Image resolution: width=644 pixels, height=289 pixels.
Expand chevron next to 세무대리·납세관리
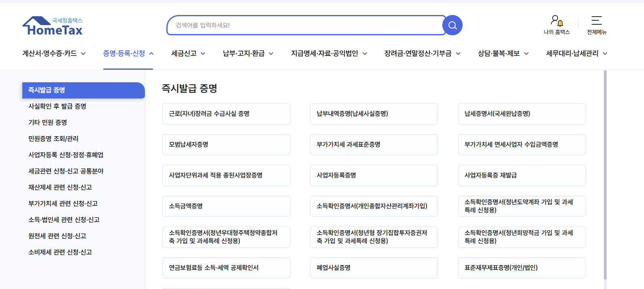click(x=605, y=54)
